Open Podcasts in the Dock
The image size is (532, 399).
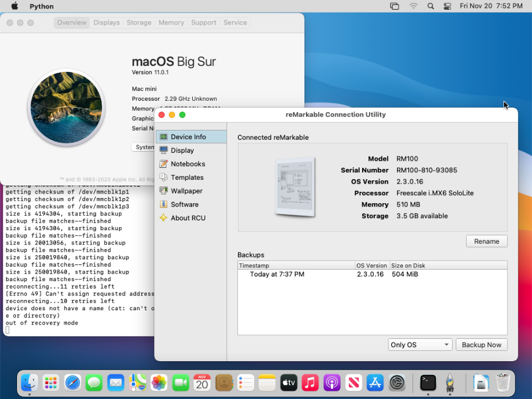(x=332, y=383)
